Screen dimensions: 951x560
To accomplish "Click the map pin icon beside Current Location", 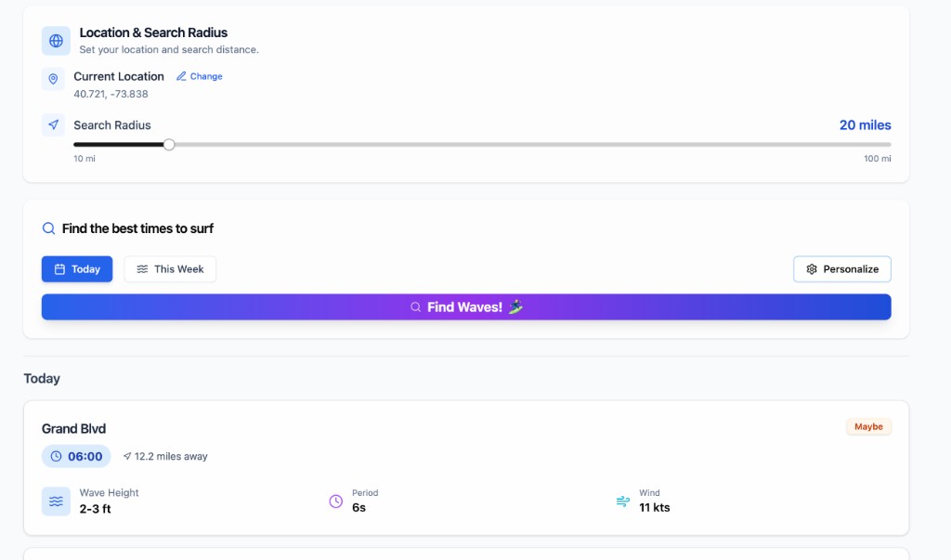I will [53, 79].
